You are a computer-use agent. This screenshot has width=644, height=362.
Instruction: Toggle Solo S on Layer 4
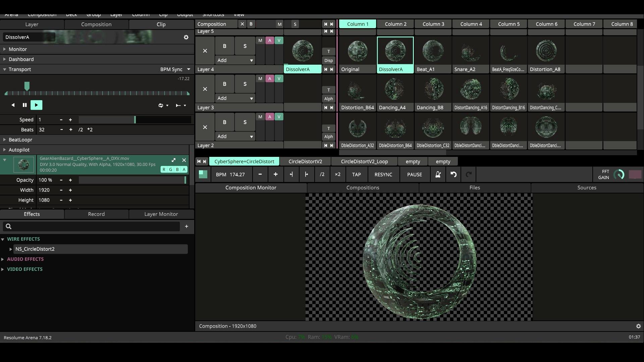pos(245,46)
